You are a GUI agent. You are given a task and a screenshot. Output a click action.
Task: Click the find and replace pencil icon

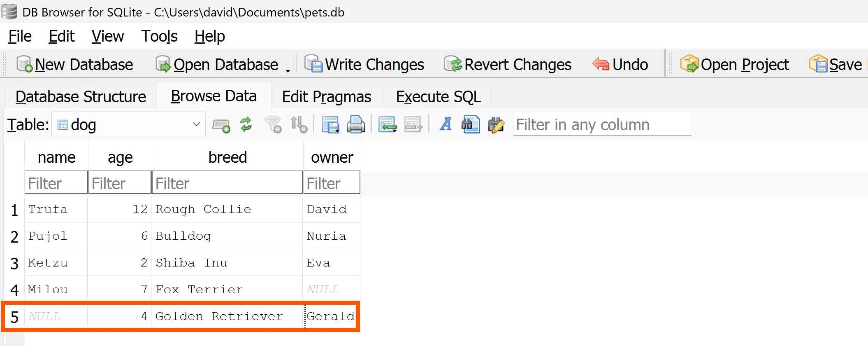click(496, 124)
